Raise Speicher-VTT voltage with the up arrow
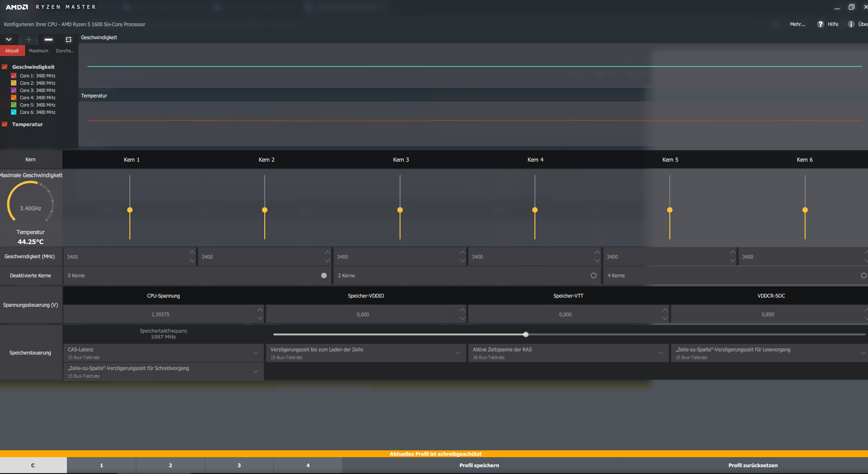This screenshot has width=868, height=474. (665, 310)
